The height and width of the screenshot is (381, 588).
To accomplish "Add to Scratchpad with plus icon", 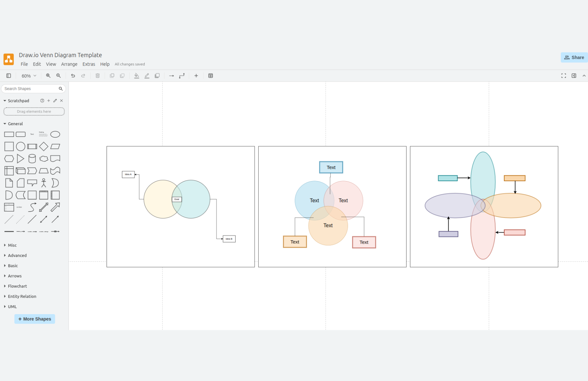I will coord(49,101).
